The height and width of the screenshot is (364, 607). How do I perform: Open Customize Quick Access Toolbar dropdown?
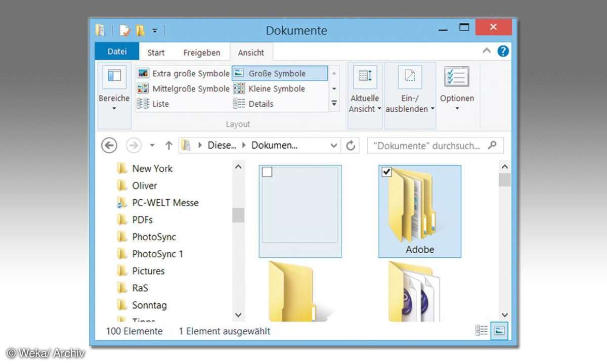point(155,31)
